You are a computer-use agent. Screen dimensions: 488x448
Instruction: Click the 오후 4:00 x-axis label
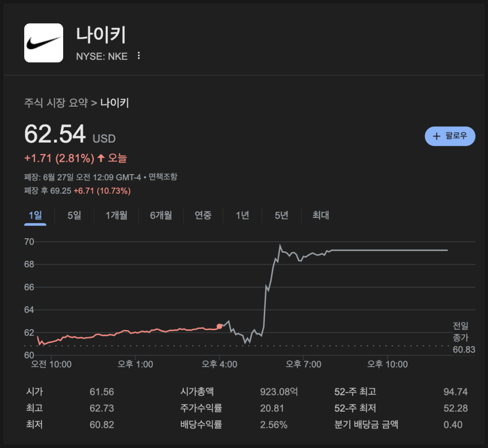(219, 364)
